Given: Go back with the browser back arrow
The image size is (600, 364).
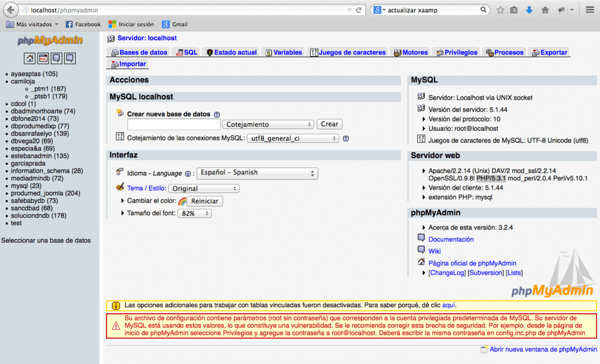Looking at the screenshot, I should 11,10.
